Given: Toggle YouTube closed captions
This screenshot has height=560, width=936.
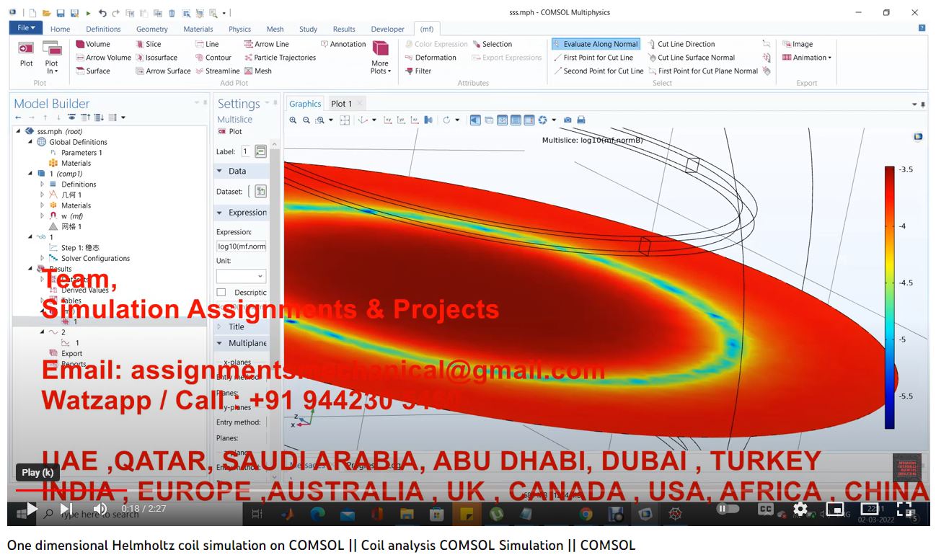Looking at the screenshot, I should point(766,509).
